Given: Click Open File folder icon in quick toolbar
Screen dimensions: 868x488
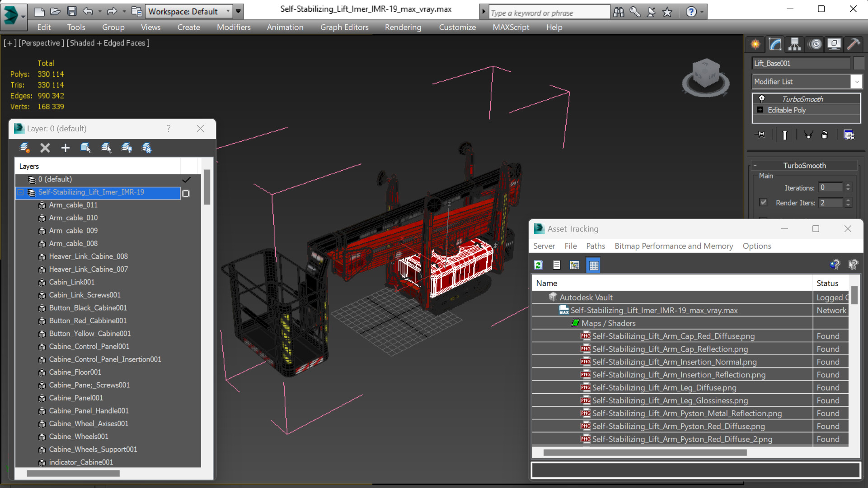Looking at the screenshot, I should click(56, 11).
